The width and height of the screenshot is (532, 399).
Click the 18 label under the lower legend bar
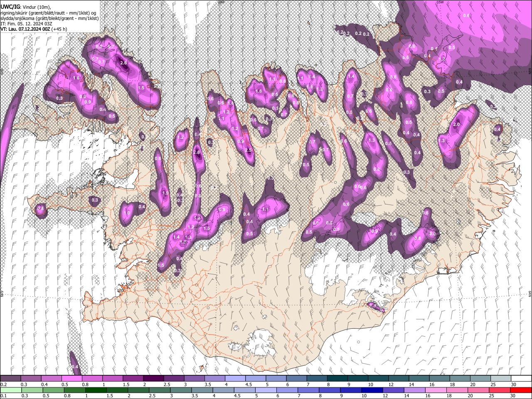[x=449, y=396]
